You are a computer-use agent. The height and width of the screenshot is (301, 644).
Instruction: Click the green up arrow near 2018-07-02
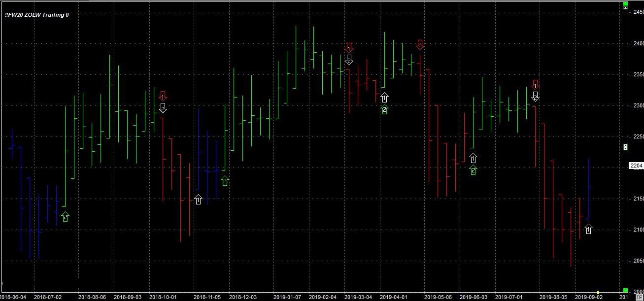[65, 217]
